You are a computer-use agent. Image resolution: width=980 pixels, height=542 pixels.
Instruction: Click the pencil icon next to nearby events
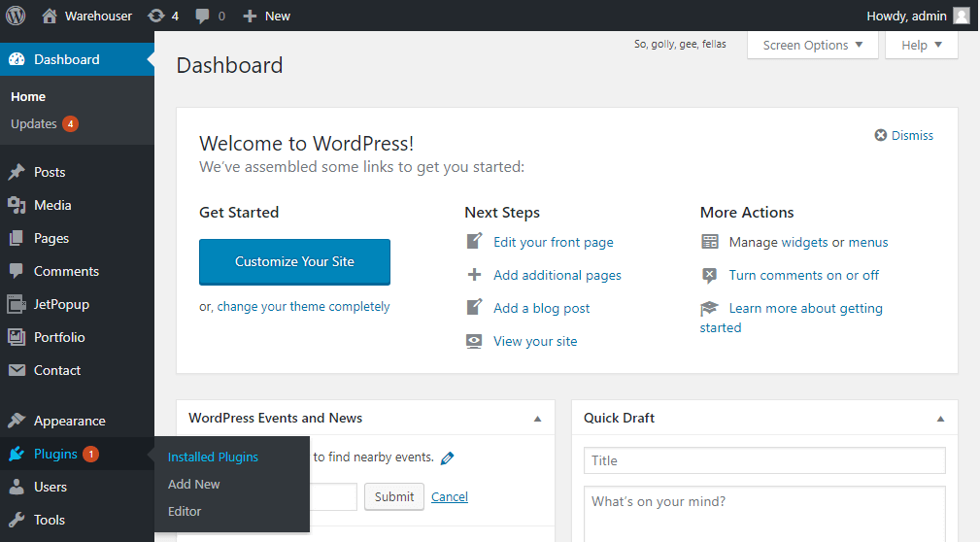tap(447, 458)
